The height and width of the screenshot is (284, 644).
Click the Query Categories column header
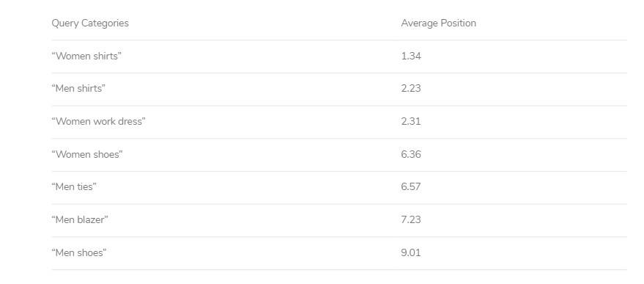tap(90, 23)
